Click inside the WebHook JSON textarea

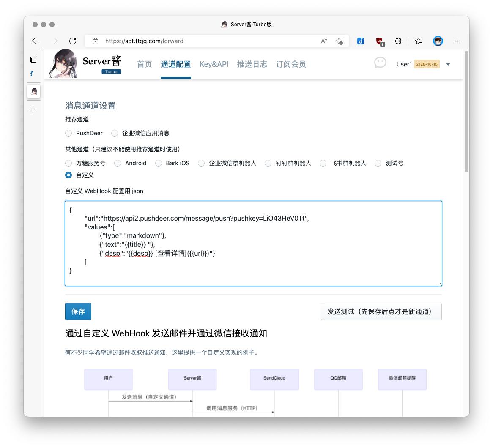coord(253,243)
